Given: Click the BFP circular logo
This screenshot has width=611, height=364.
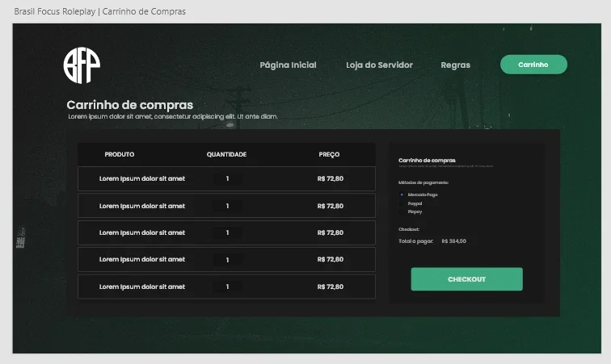Looking at the screenshot, I should pos(82,65).
